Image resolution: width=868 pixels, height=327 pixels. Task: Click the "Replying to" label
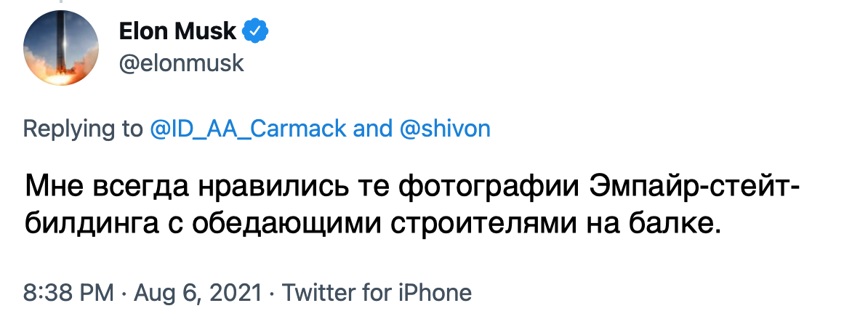click(82, 129)
